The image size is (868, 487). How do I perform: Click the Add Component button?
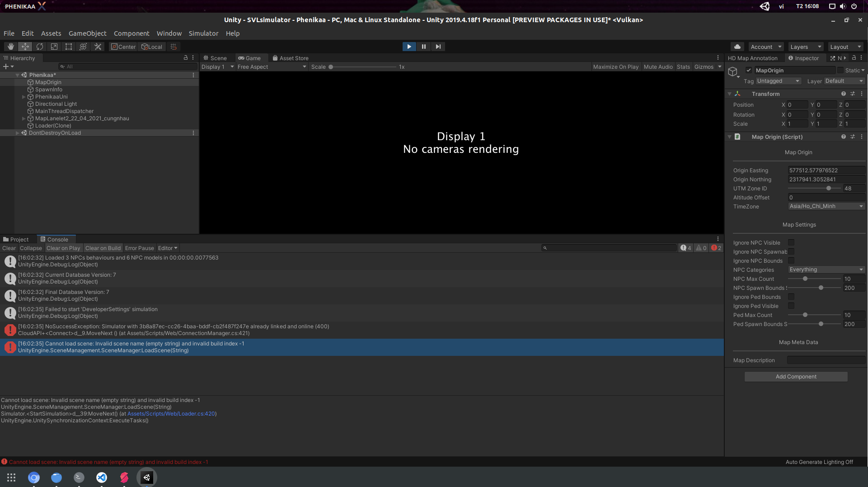tap(796, 376)
